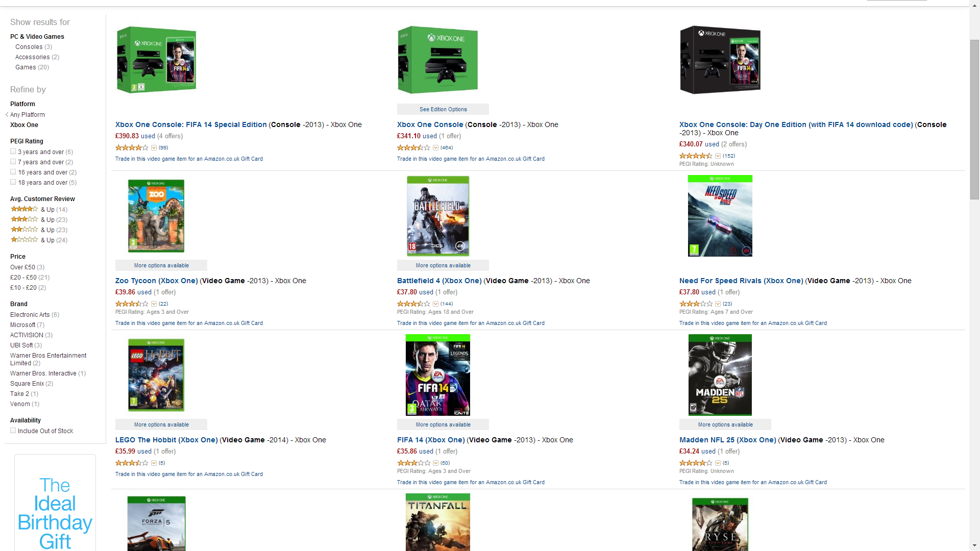980x551 pixels.
Task: Filter price Over £50
Action: (22, 267)
